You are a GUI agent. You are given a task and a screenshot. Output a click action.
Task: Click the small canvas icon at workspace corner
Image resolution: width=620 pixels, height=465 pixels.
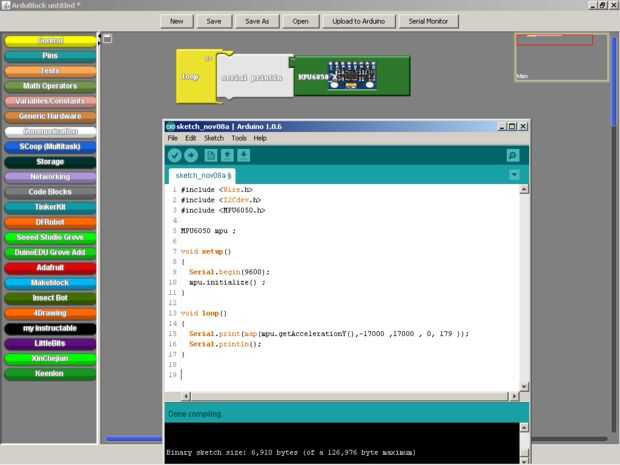tap(108, 39)
